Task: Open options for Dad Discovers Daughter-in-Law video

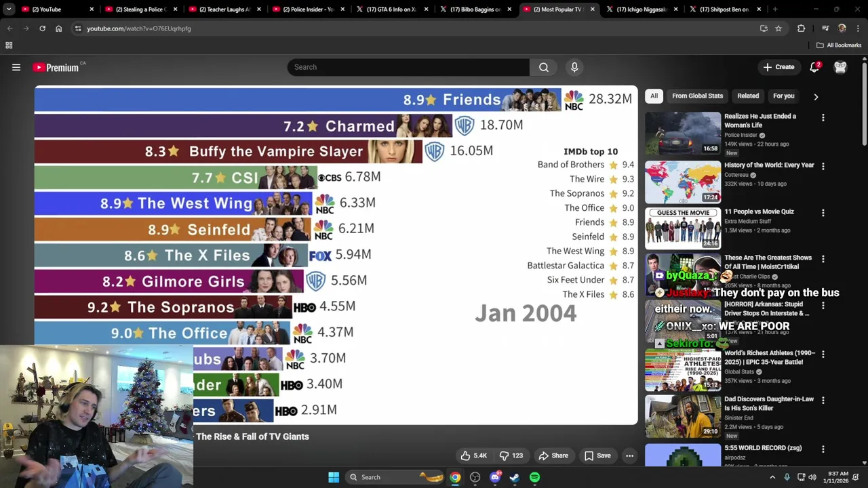Action: tap(823, 401)
